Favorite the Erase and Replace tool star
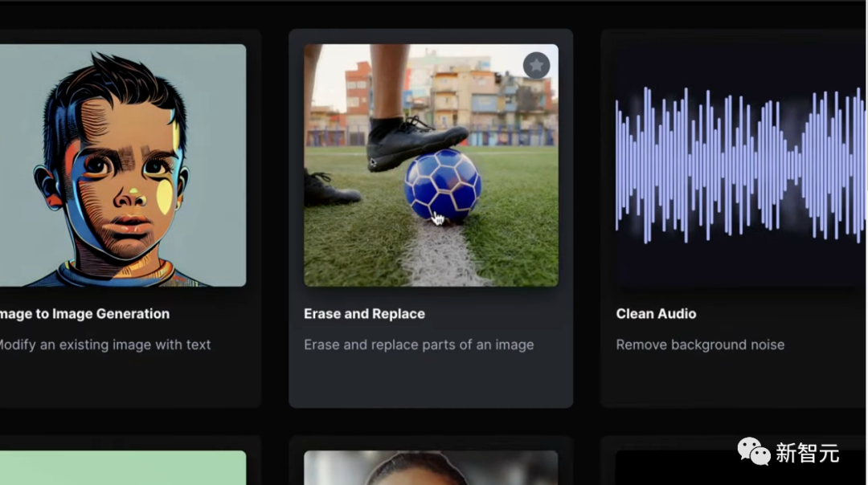Image resolution: width=868 pixels, height=485 pixels. 536,66
